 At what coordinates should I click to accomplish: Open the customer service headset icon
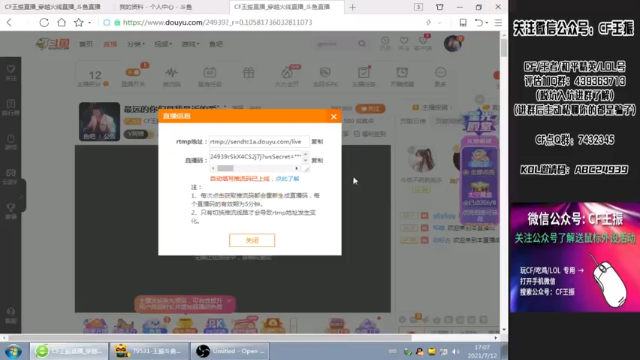(11, 315)
